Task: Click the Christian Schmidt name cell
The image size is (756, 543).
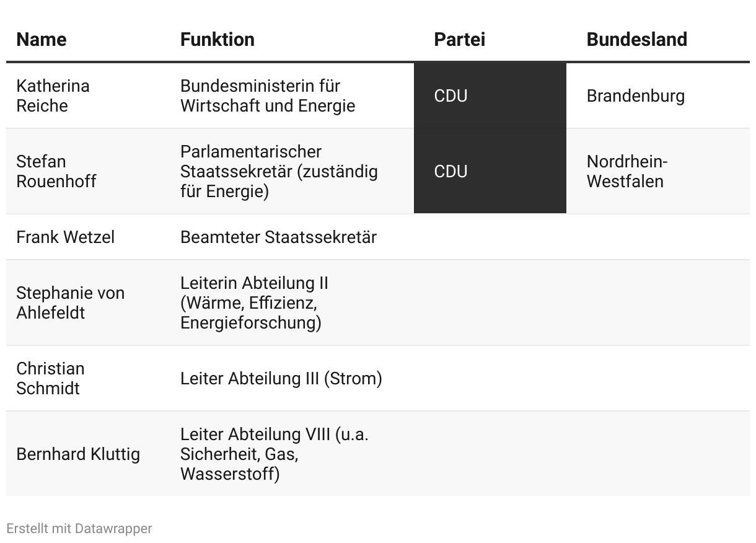Action: coord(88,378)
